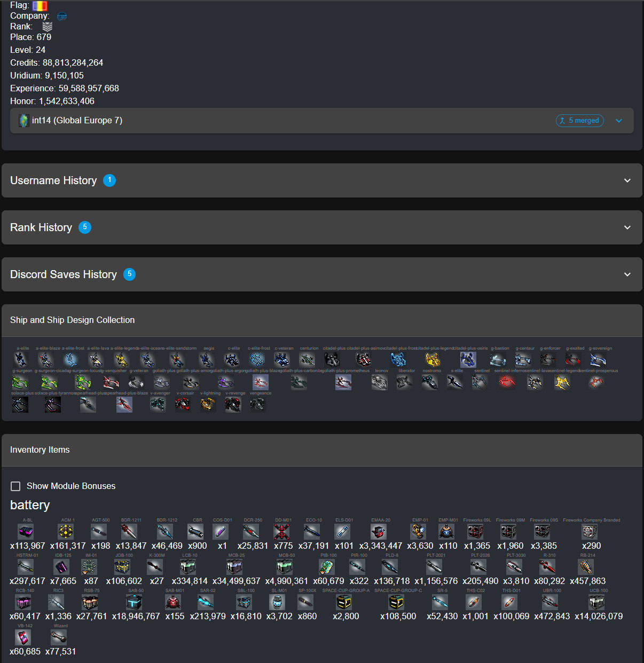Open the '5 merged' badge

point(580,121)
